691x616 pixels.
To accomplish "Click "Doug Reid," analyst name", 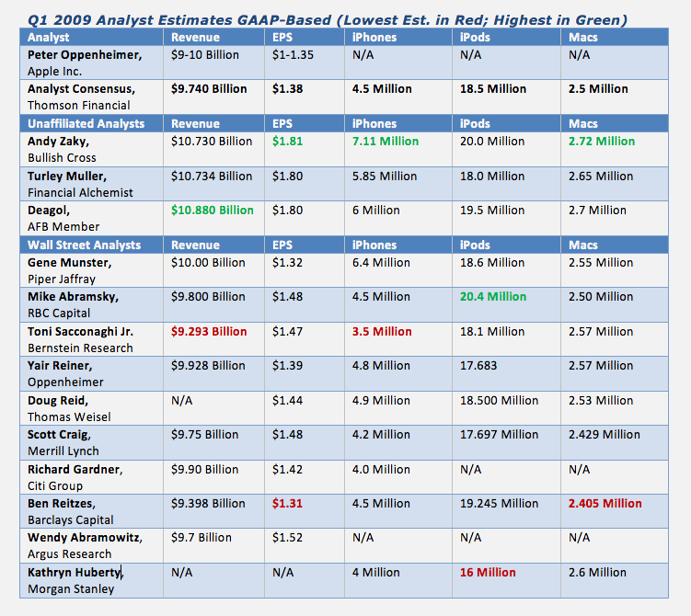I will pos(58,401).
